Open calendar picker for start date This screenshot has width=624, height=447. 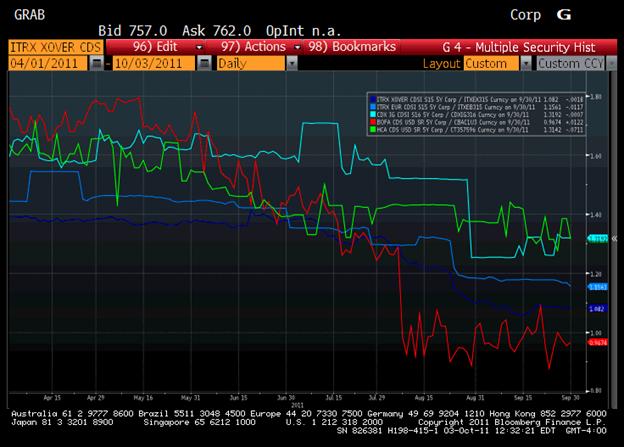click(x=96, y=63)
